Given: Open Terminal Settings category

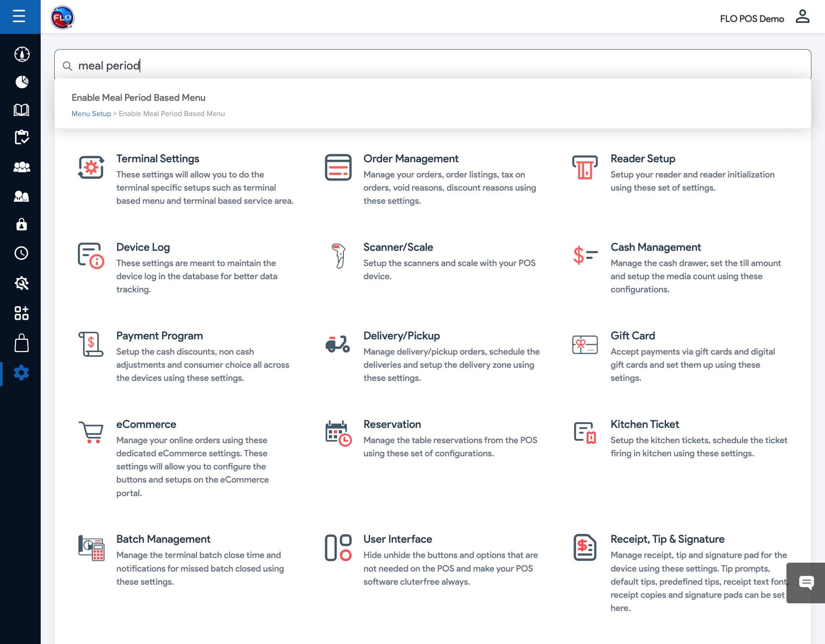Looking at the screenshot, I should click(158, 158).
